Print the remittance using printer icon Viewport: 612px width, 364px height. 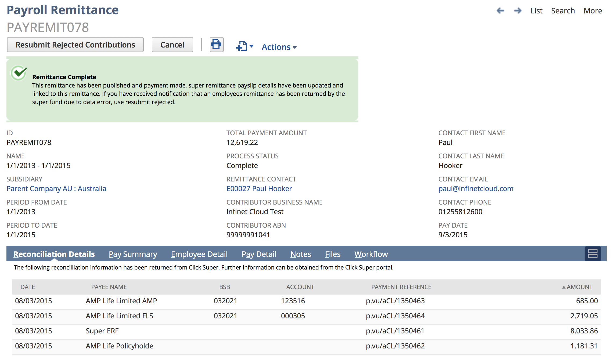[x=217, y=45]
